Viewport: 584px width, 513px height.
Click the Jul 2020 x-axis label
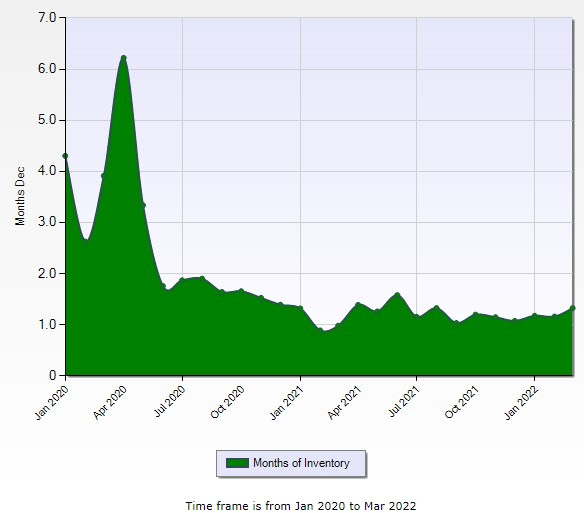(169, 402)
